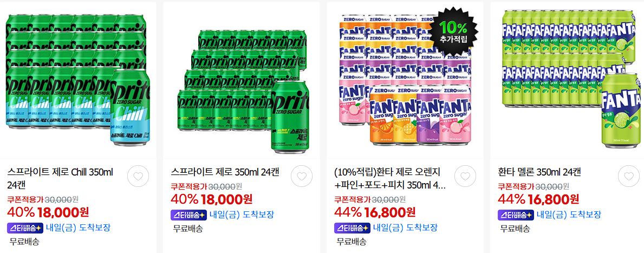View Fanta Zero mixed flavors product image

pos(405,81)
